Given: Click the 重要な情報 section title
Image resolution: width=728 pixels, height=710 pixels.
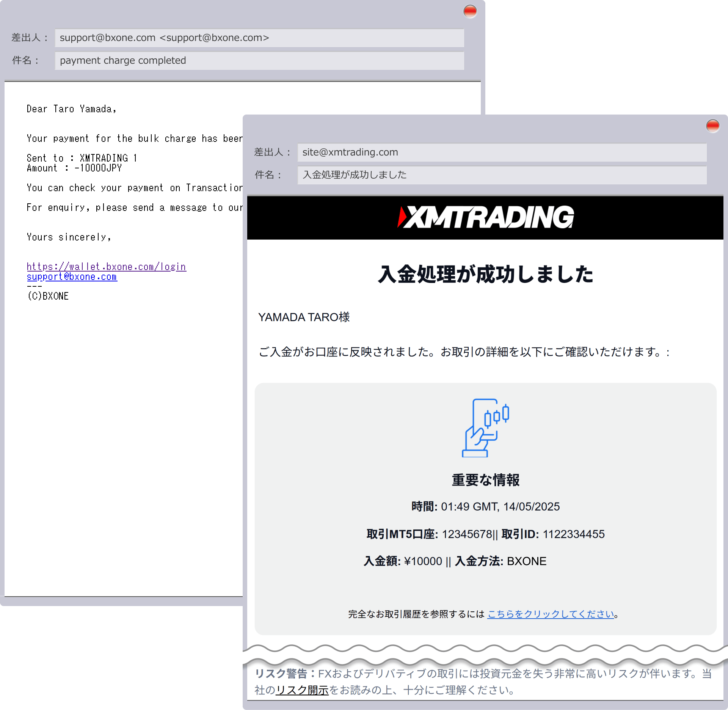Looking at the screenshot, I should (x=485, y=480).
